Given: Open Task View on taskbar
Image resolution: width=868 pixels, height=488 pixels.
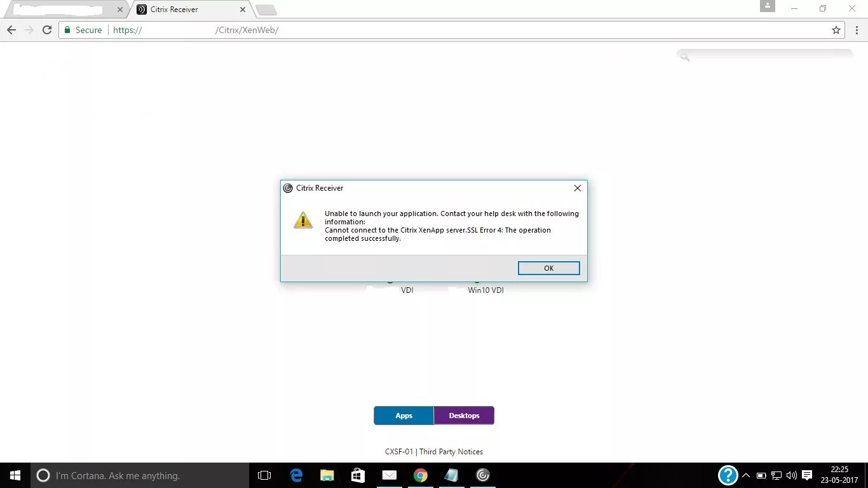Looking at the screenshot, I should [264, 475].
